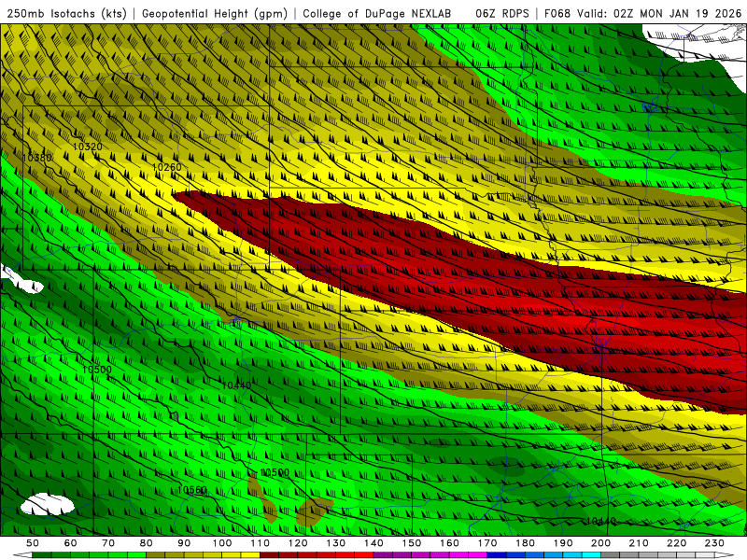Click the 110 value on the color scale

point(261,543)
